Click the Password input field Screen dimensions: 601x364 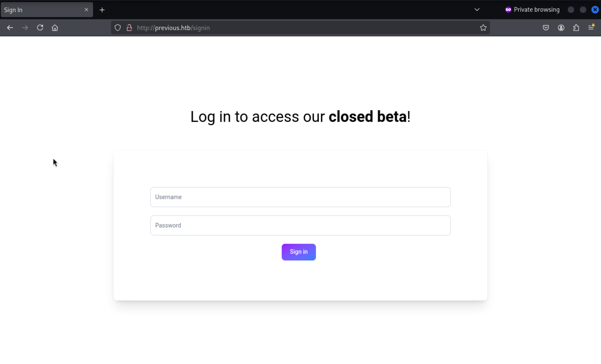[300, 225]
